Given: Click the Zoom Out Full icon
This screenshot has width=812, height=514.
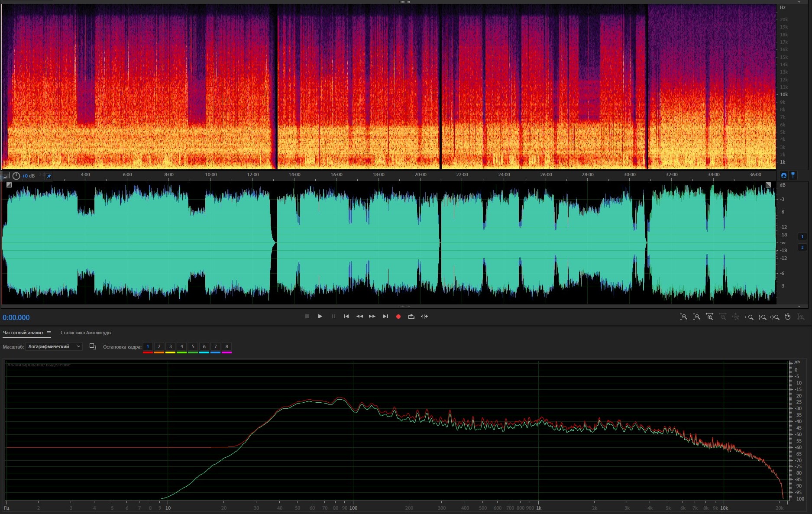Looking at the screenshot, I should [x=736, y=317].
